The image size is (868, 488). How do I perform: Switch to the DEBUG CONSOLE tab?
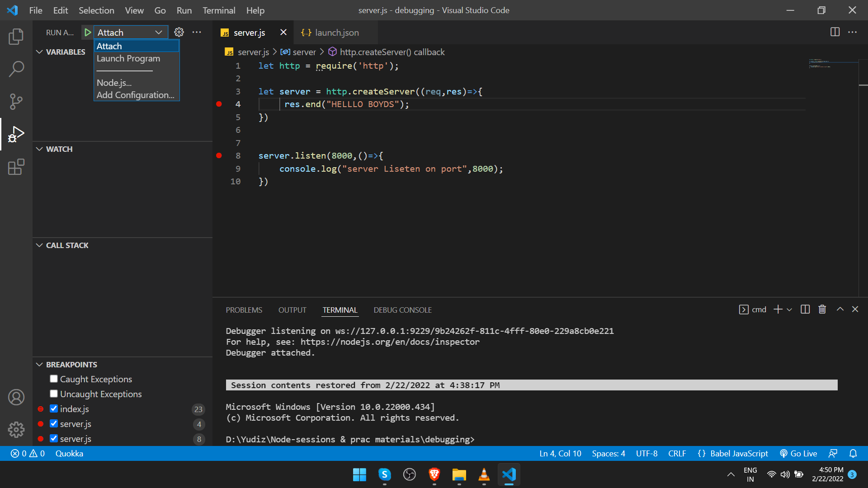(402, 310)
